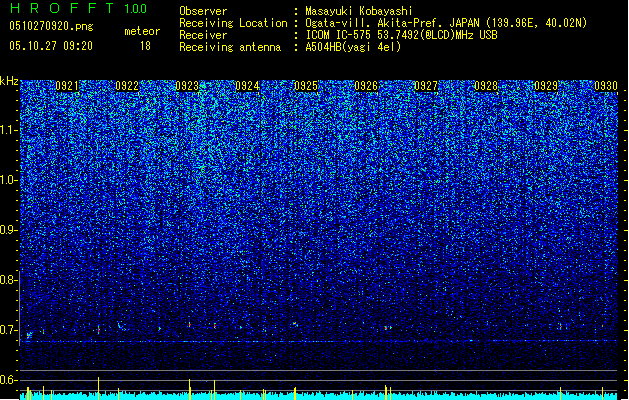
Task: Click the 0925 time marker
Action: tap(306, 86)
